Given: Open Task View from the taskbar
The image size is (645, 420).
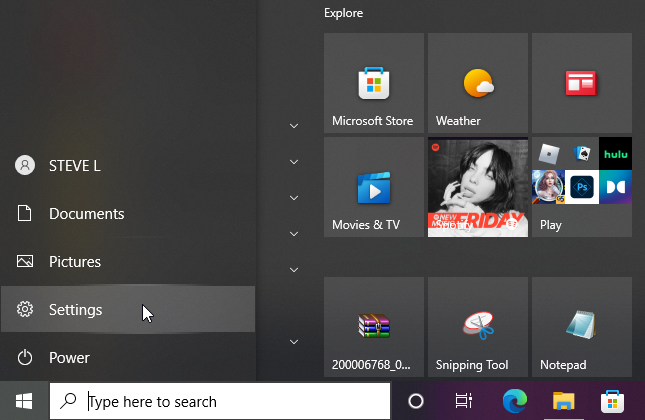Looking at the screenshot, I should click(464, 401).
